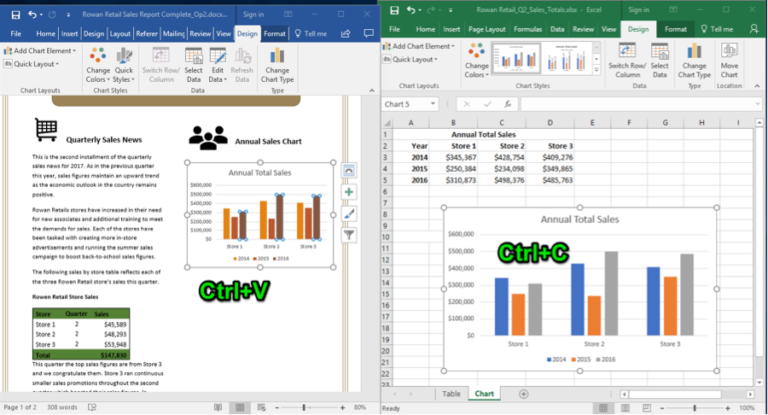This screenshot has height=415, width=768.
Task: Click Word word count 308 words
Action: click(x=62, y=407)
